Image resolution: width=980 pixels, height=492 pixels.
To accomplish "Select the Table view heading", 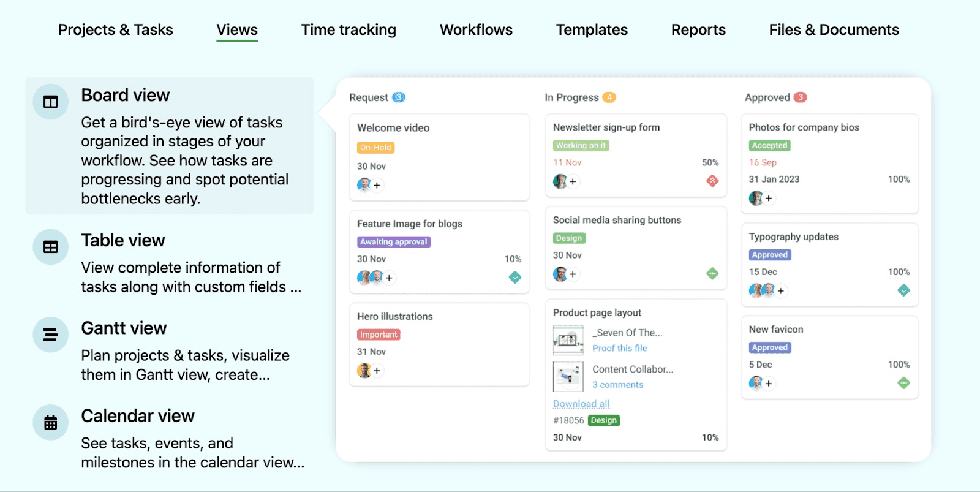I will 123,240.
